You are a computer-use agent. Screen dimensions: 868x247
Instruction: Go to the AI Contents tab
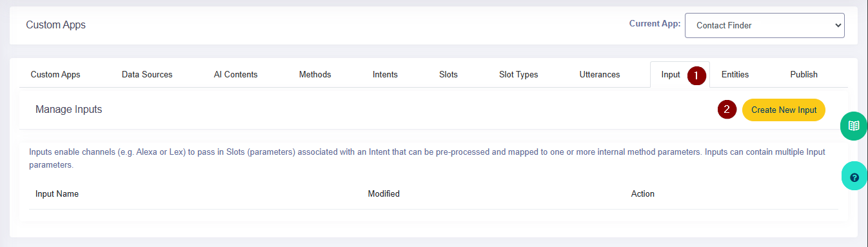(x=235, y=74)
